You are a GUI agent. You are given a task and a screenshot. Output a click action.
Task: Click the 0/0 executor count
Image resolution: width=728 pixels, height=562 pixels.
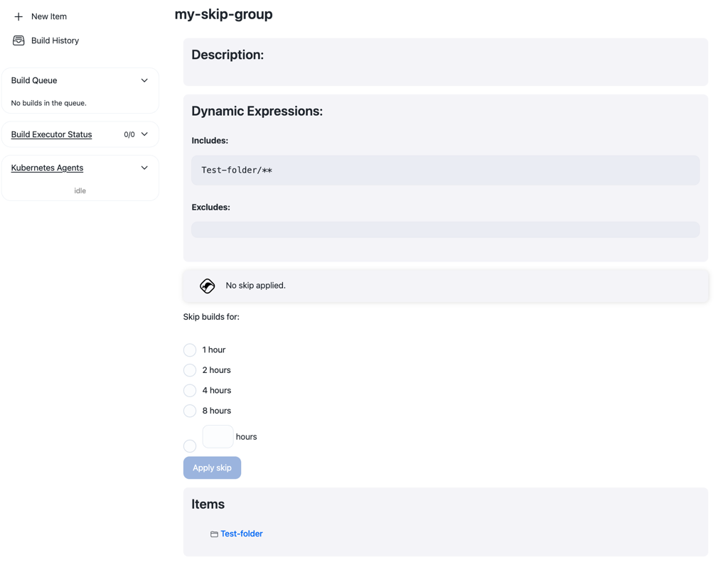tap(129, 134)
